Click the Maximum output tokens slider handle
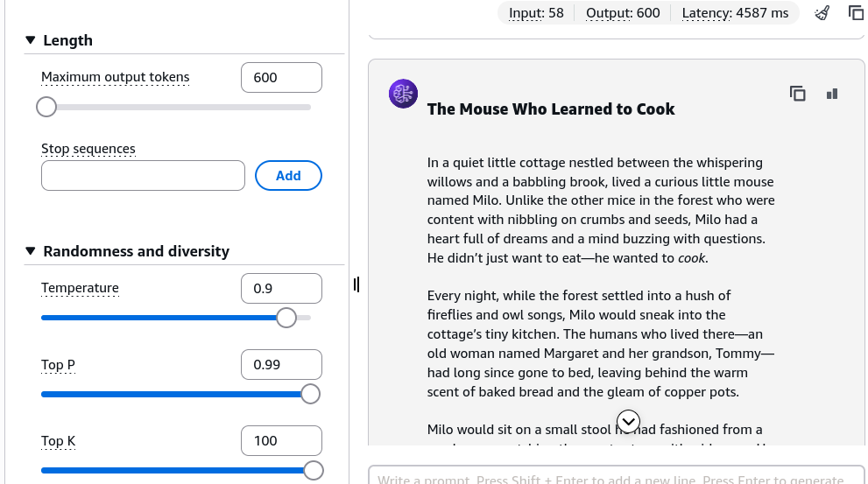 (x=46, y=107)
